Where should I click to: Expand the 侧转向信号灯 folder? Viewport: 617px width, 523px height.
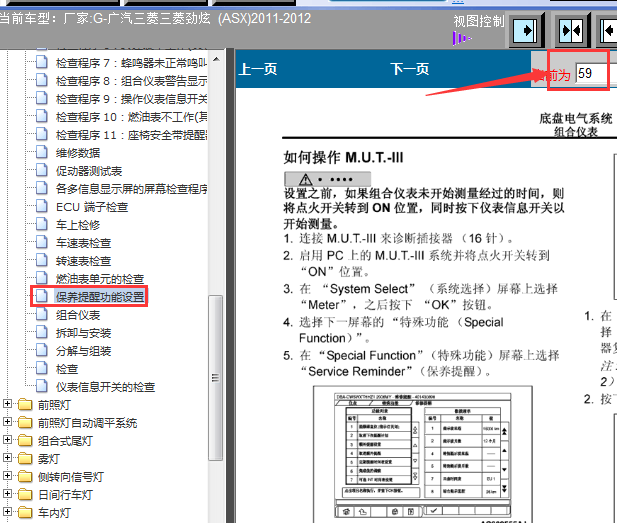[7, 476]
